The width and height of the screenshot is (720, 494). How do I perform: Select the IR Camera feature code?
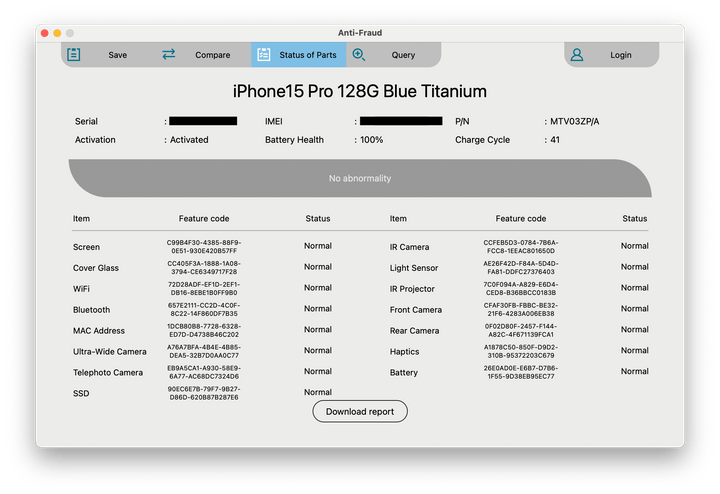point(521,247)
